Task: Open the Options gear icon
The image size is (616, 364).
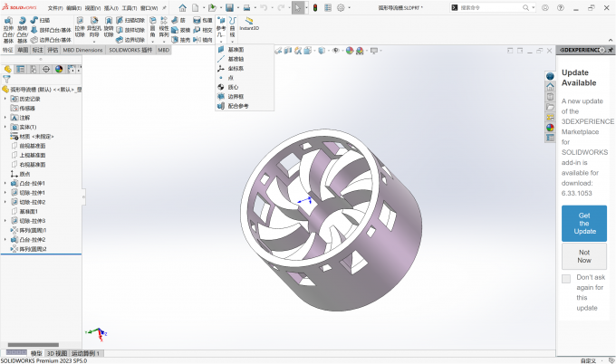Action: (341, 7)
